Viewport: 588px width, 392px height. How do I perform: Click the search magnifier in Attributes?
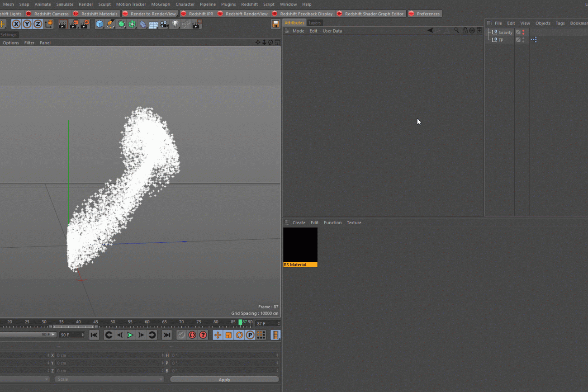pos(456,31)
